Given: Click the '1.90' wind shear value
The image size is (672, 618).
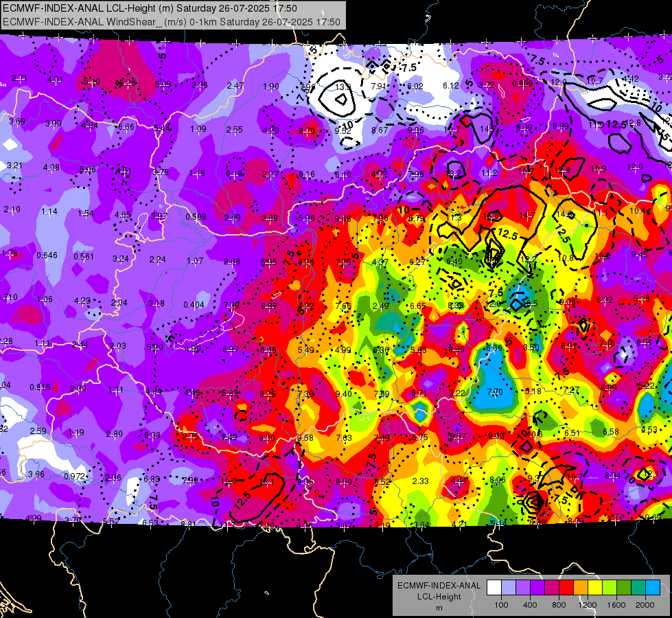Looking at the screenshot, I should point(271,87).
